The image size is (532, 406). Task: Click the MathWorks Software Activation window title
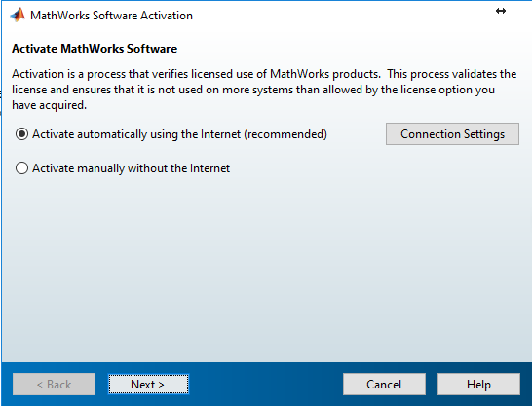point(111,16)
